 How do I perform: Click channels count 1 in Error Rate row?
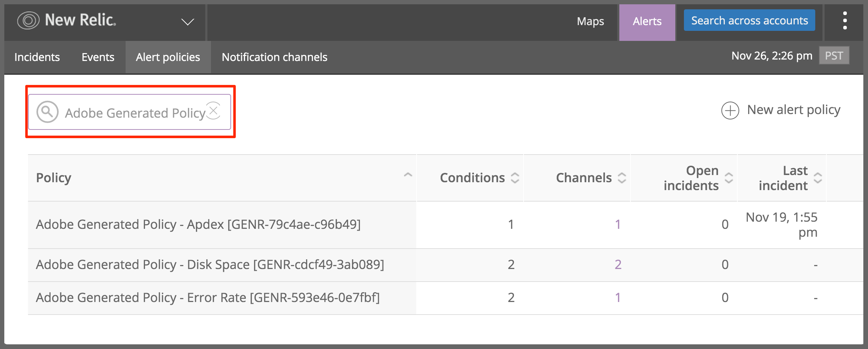[x=618, y=298]
